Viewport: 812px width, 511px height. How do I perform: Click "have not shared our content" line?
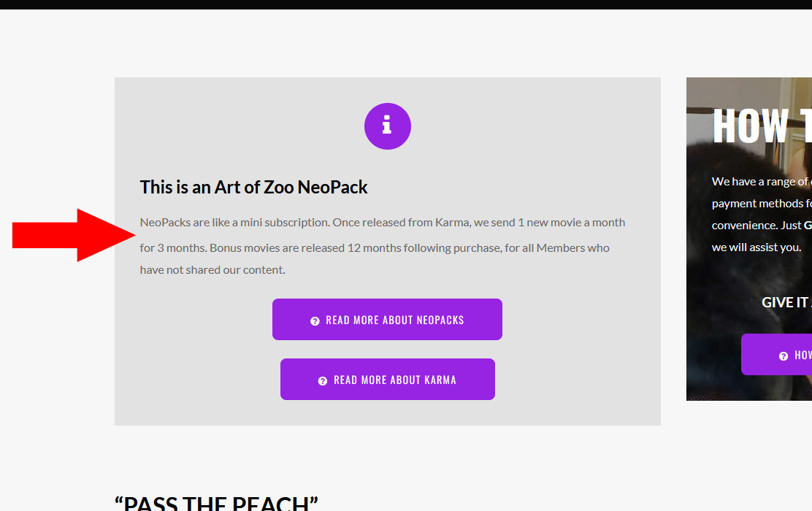[212, 269]
